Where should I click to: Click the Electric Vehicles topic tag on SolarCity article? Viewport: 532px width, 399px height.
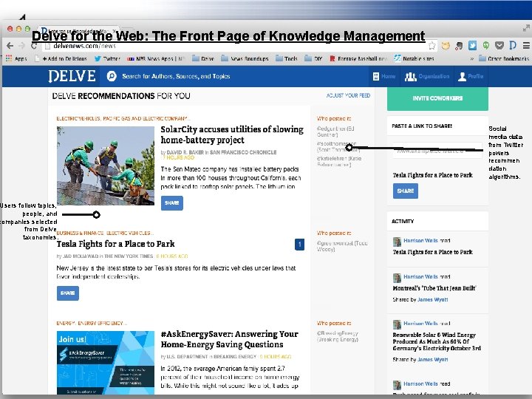pyautogui.click(x=78, y=119)
